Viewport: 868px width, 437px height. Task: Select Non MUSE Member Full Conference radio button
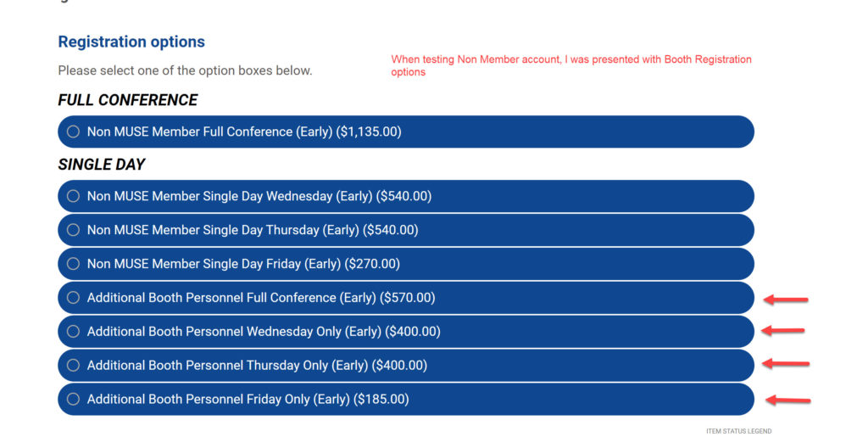point(73,132)
